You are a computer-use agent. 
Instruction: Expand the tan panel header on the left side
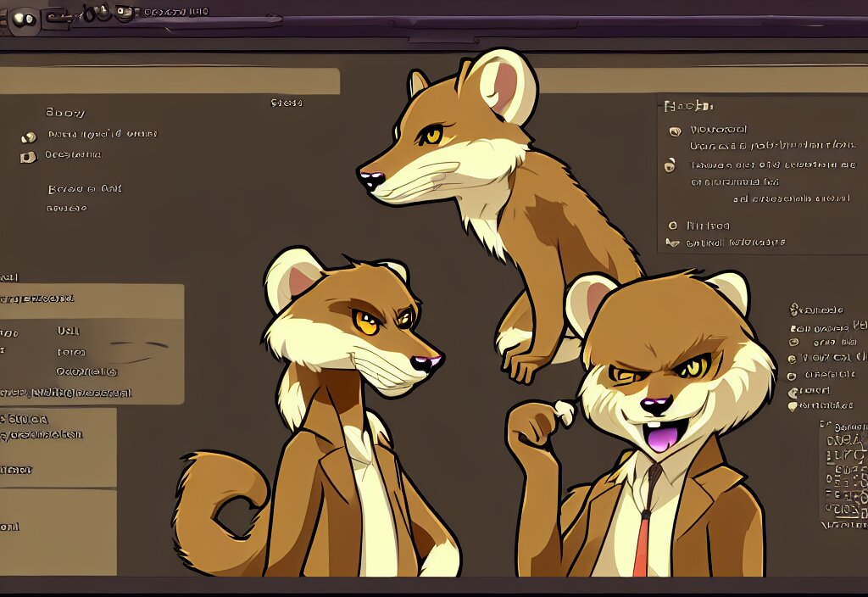coord(92,298)
